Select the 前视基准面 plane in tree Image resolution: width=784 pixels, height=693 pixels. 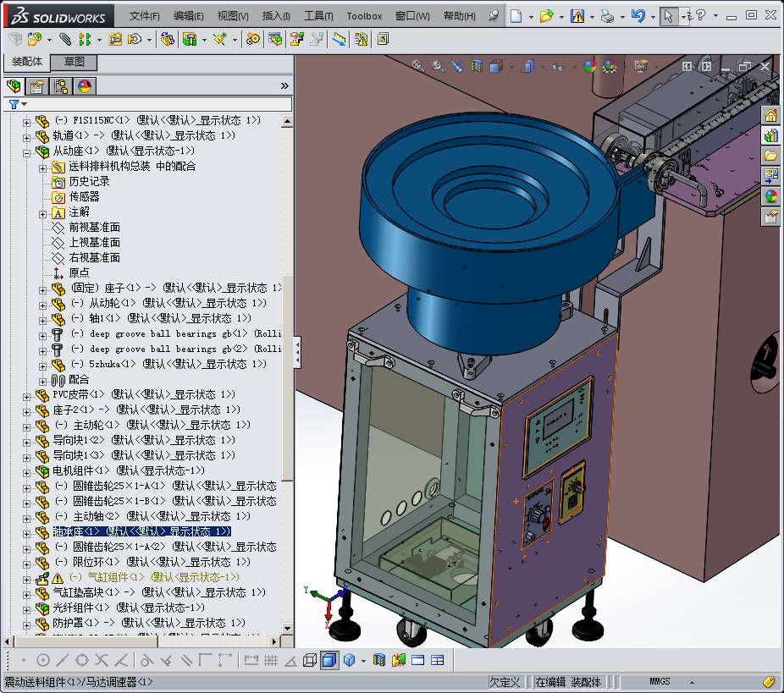pyautogui.click(x=95, y=228)
